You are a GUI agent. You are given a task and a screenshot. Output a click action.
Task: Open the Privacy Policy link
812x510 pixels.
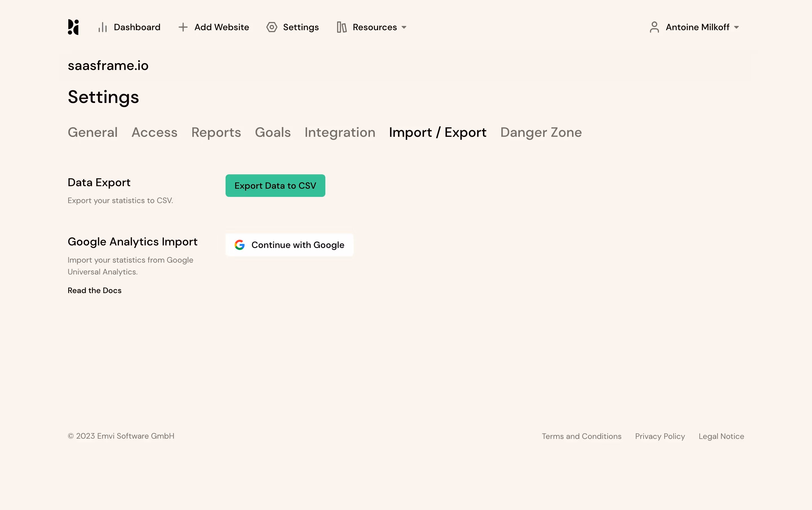tap(659, 436)
